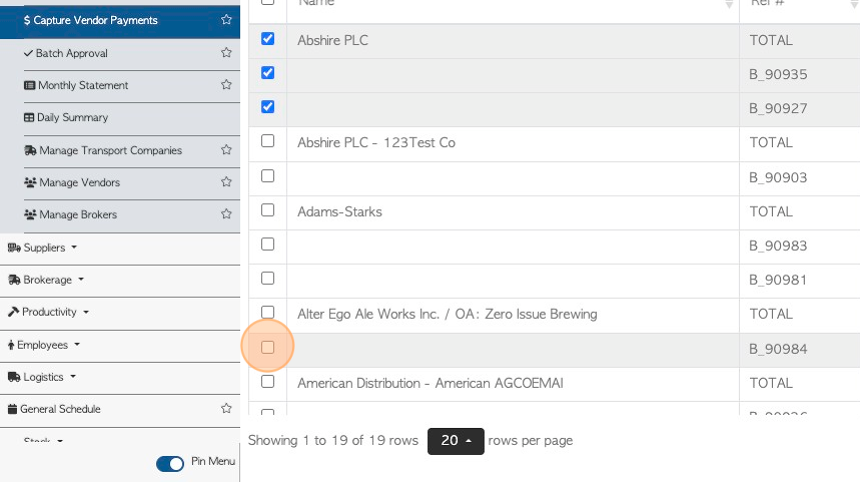Expand the Brokerage menu section
This screenshot has width=860, height=482.
[x=46, y=280]
